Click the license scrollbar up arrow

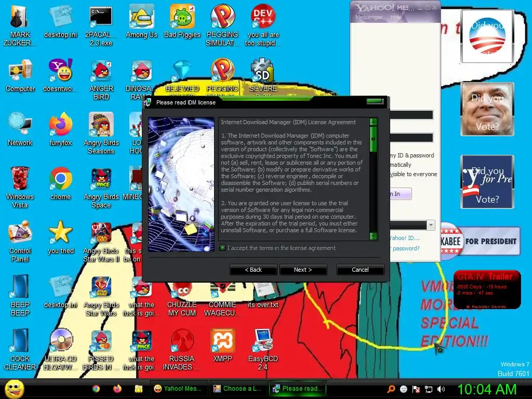[373, 122]
